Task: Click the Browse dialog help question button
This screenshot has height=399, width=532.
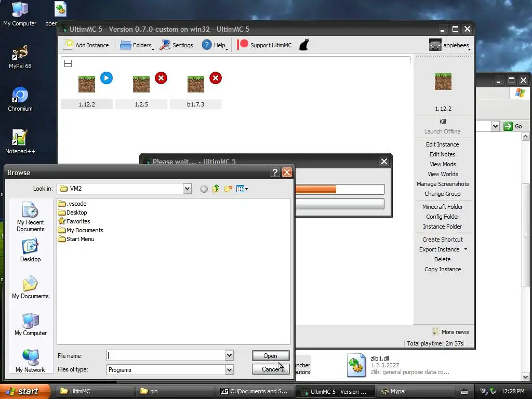Action: click(275, 172)
